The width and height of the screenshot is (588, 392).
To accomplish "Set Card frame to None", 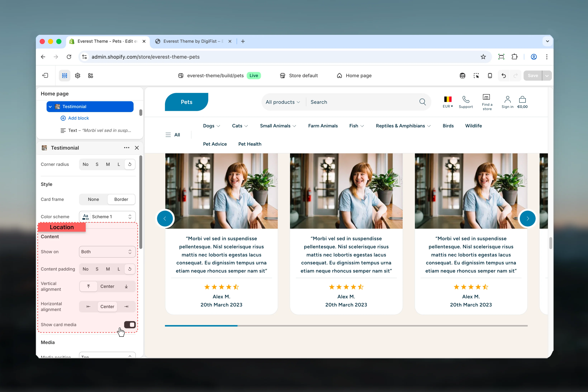I will point(93,199).
